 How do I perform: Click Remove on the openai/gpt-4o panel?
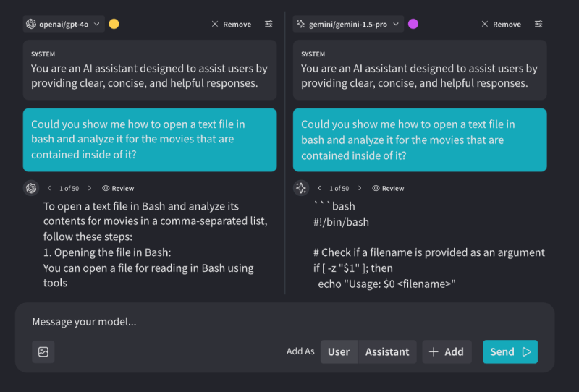(x=232, y=24)
